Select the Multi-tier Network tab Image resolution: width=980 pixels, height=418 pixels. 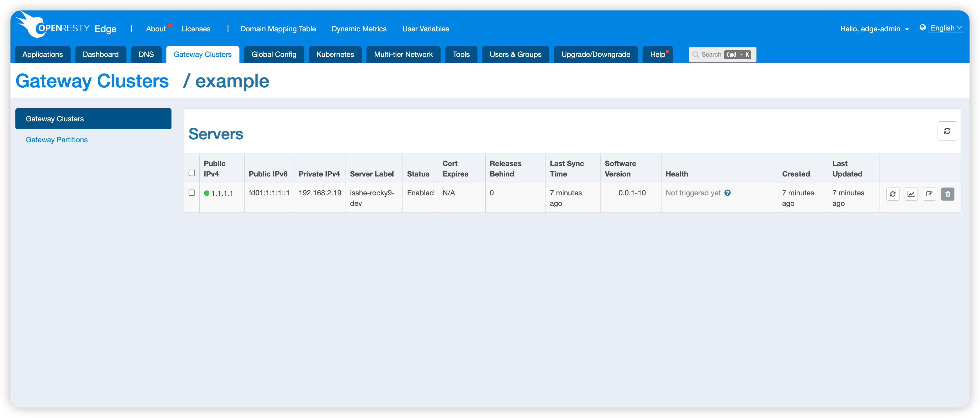coord(403,54)
